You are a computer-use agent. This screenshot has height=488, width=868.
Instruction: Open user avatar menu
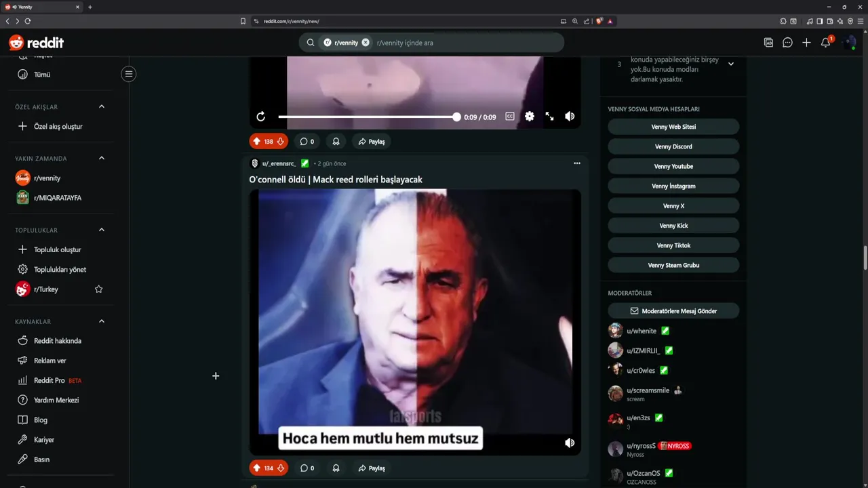pos(849,43)
